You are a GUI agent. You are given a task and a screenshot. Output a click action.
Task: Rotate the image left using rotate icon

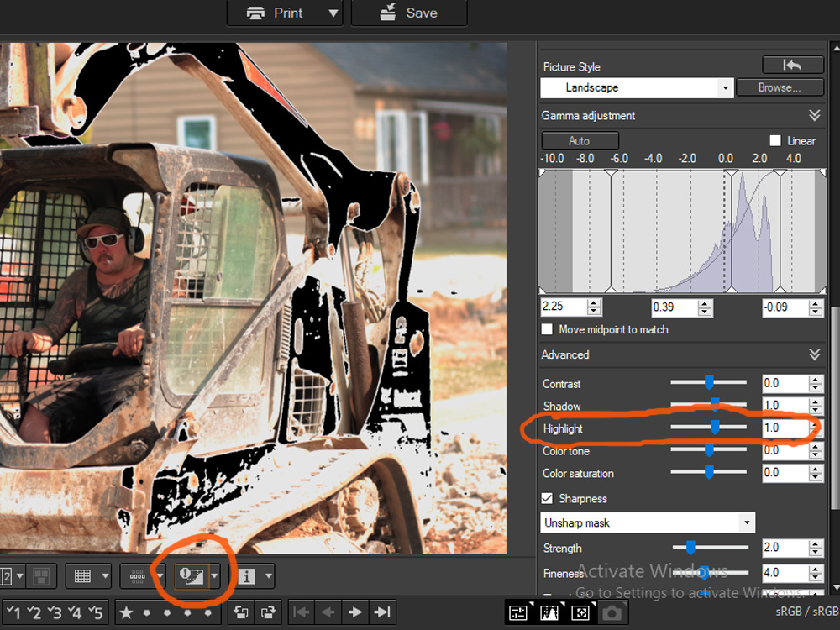(x=241, y=612)
